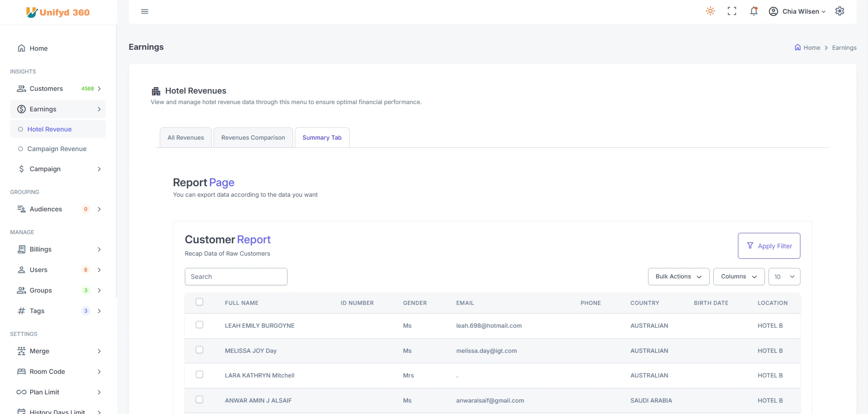Open the Bulk Actions dropdown
Image resolution: width=868 pixels, height=414 pixels.
678,277
